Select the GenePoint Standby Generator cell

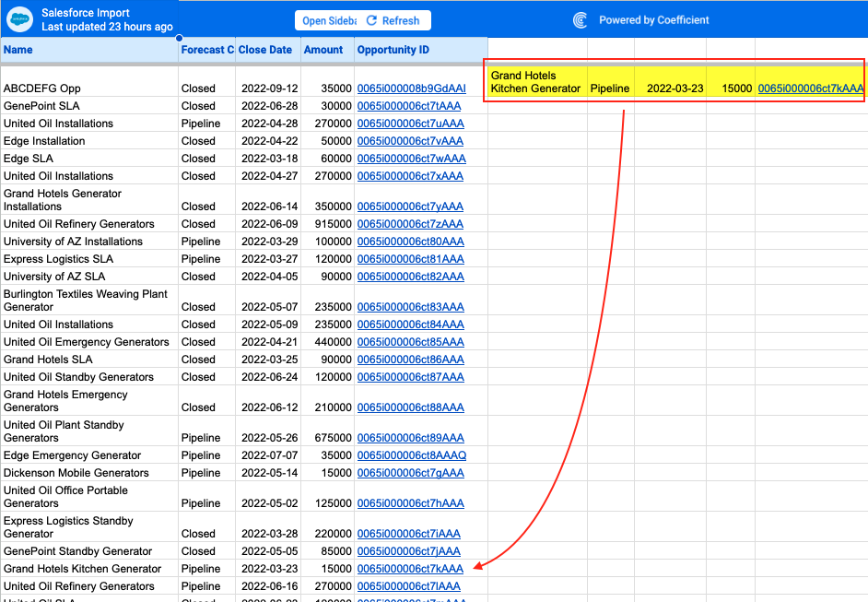[x=89, y=551]
